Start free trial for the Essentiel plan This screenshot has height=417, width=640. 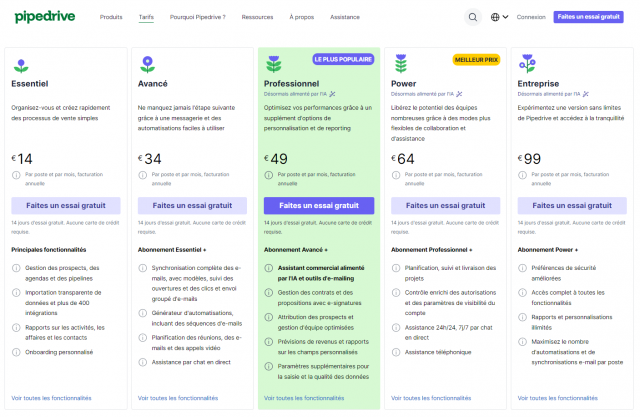pyautogui.click(x=66, y=206)
